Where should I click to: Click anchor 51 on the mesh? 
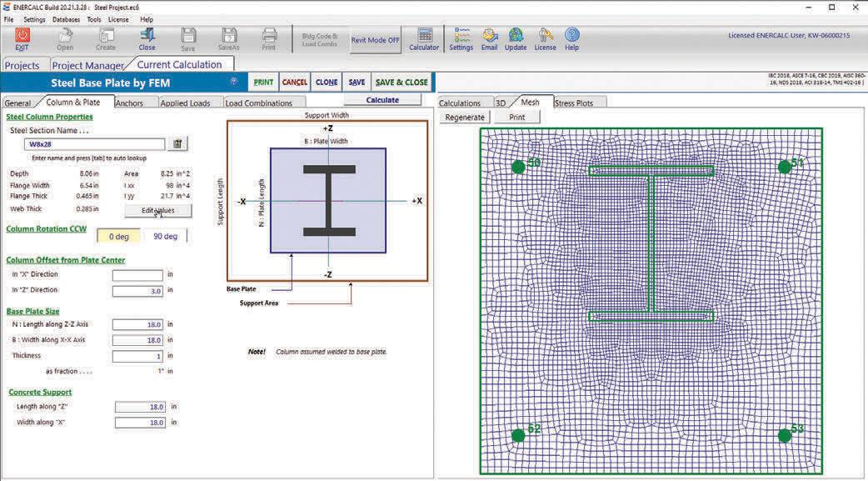point(785,167)
